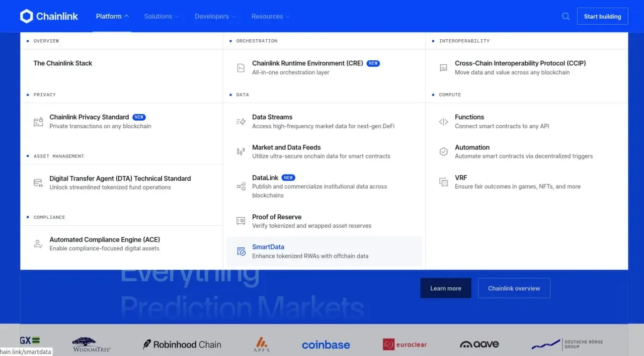This screenshot has width=644, height=356.
Task: Click the Data Streams lightning icon
Action: tap(241, 122)
